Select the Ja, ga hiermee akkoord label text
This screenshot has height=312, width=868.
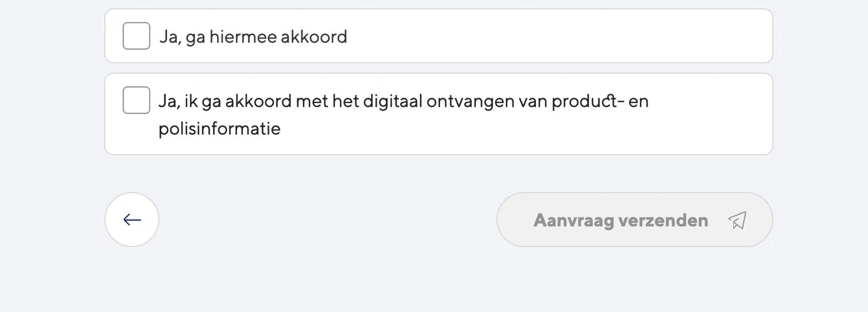pyautogui.click(x=254, y=36)
